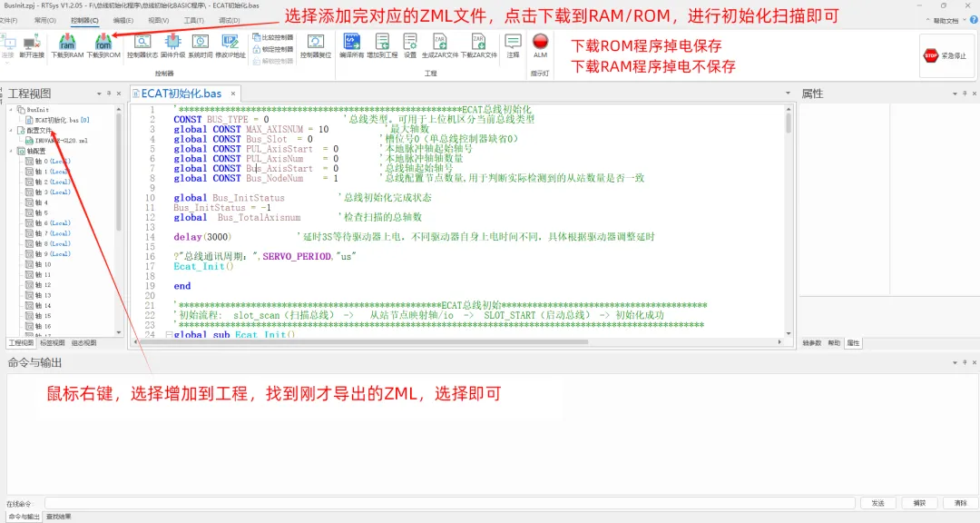Open the project 设置 settings icon

(x=410, y=47)
